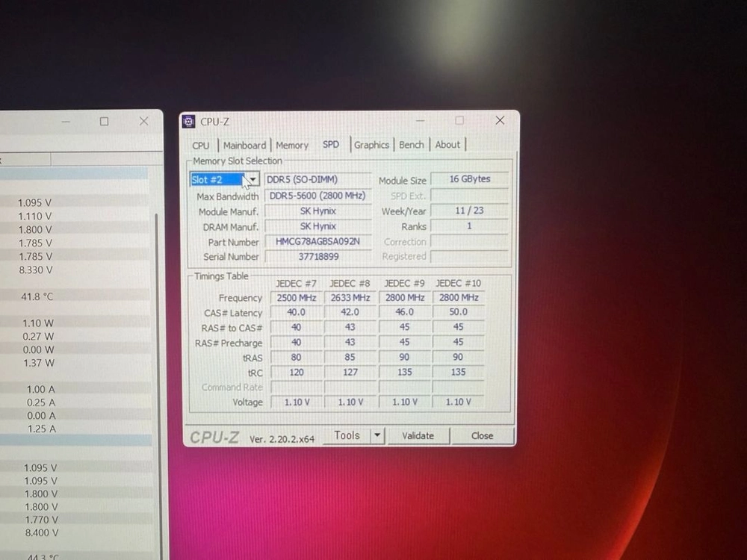
Task: Close the CPU-Z window with X
Action: pos(500,120)
